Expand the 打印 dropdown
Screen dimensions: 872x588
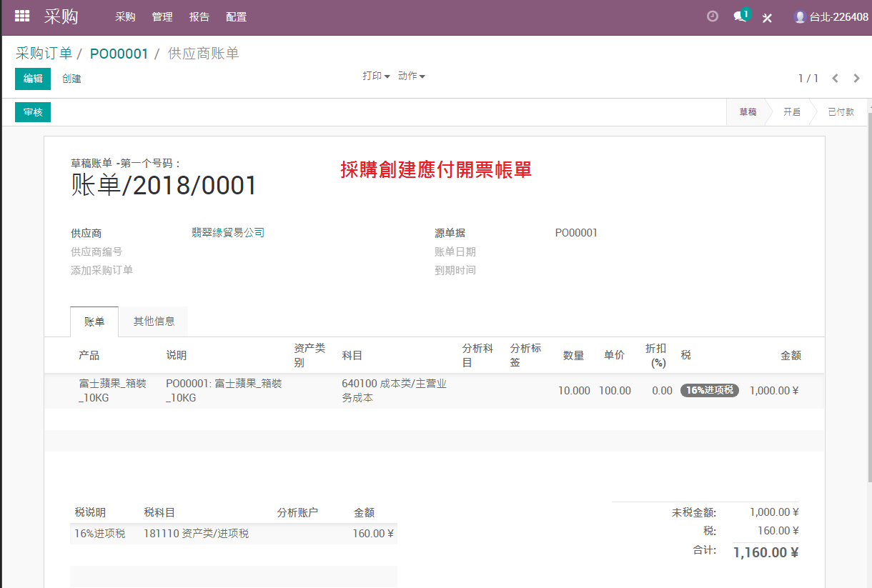[376, 76]
